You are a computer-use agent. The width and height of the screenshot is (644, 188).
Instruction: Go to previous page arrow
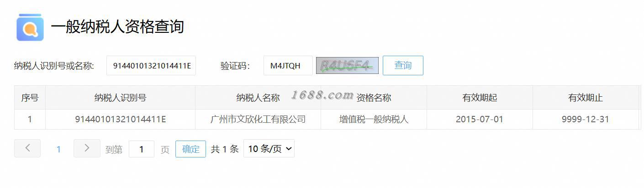(27, 148)
